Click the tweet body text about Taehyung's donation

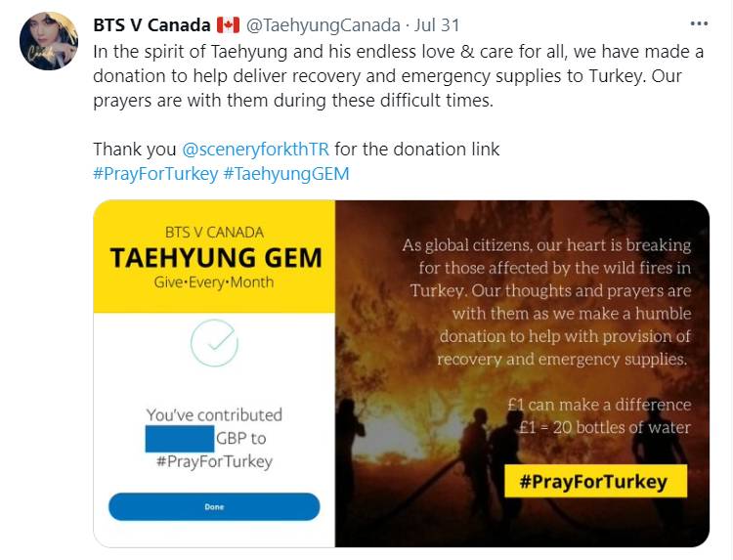point(391,75)
